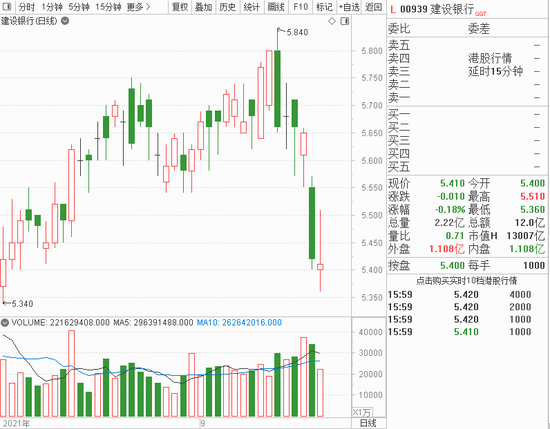Select the 15分钟 chart period
Screen dimensions: 550x429
click(108, 7)
